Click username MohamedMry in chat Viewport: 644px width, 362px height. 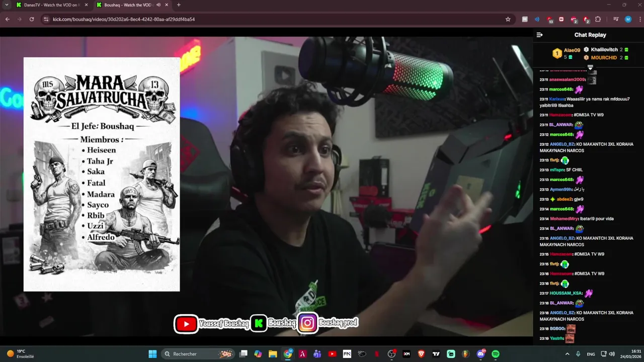tap(563, 219)
